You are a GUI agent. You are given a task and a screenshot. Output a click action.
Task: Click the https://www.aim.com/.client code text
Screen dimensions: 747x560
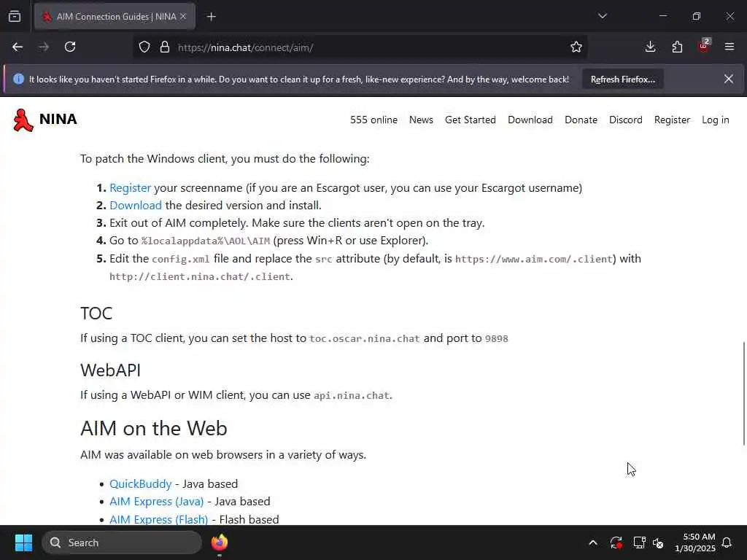(533, 259)
